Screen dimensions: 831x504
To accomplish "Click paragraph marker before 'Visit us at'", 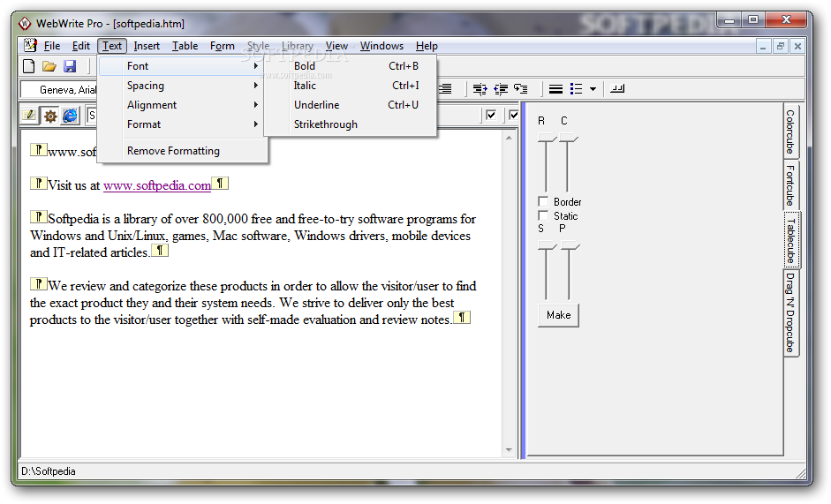I will [x=38, y=184].
